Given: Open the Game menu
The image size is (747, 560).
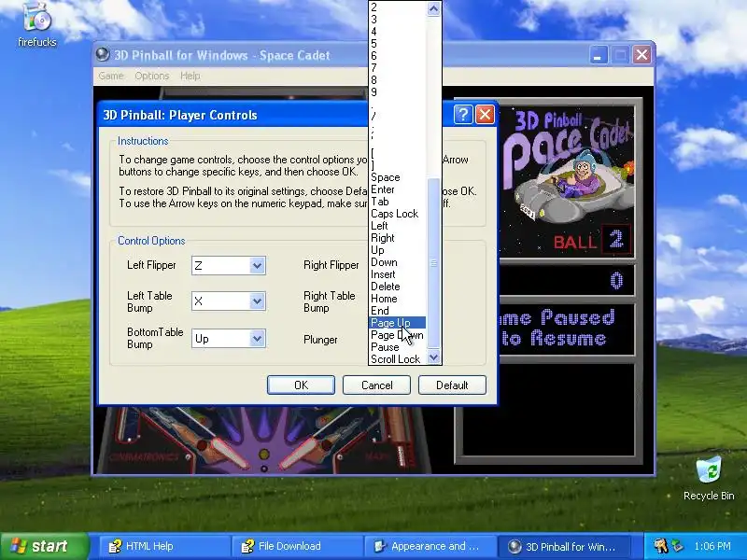Looking at the screenshot, I should [111, 76].
